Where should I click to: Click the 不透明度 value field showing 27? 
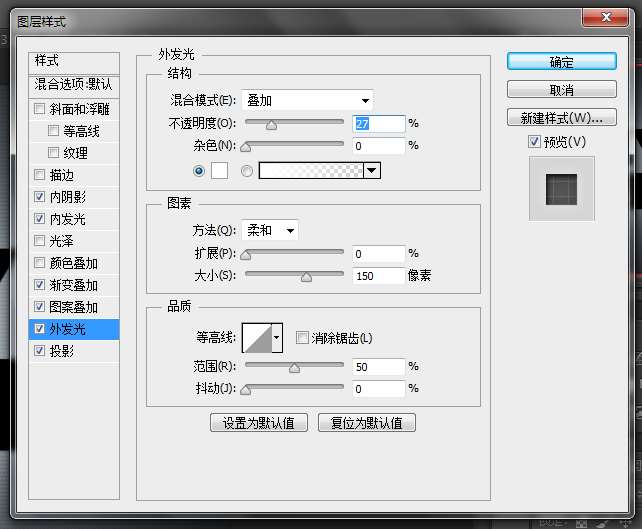click(379, 124)
